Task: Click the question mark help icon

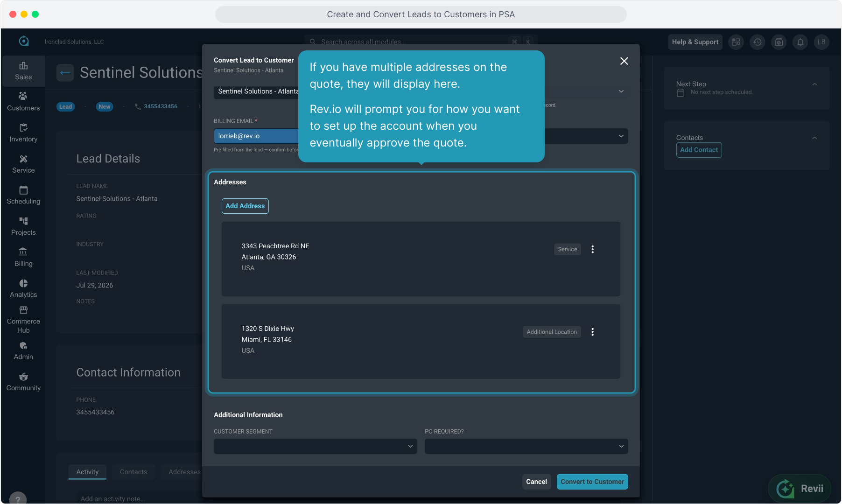Action: [18, 498]
